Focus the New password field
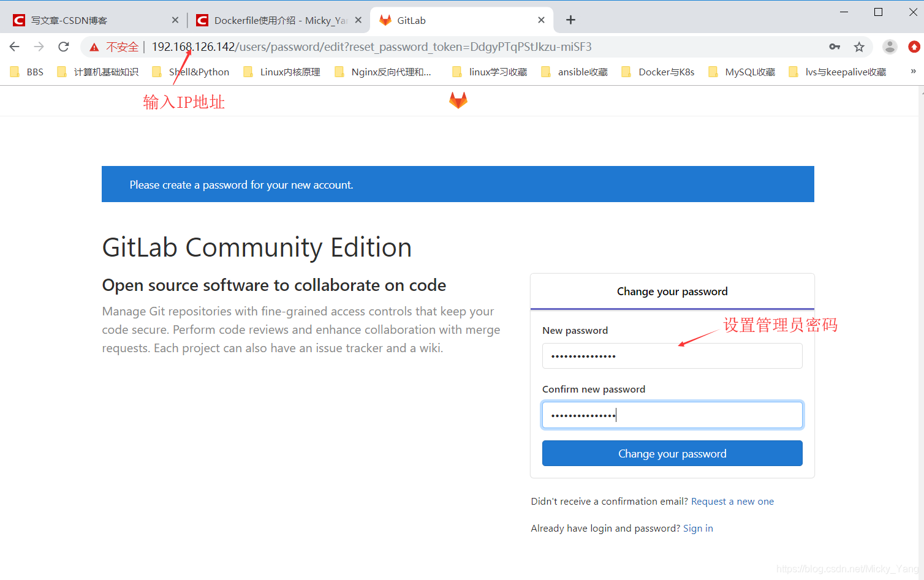The height and width of the screenshot is (580, 924). (x=672, y=356)
